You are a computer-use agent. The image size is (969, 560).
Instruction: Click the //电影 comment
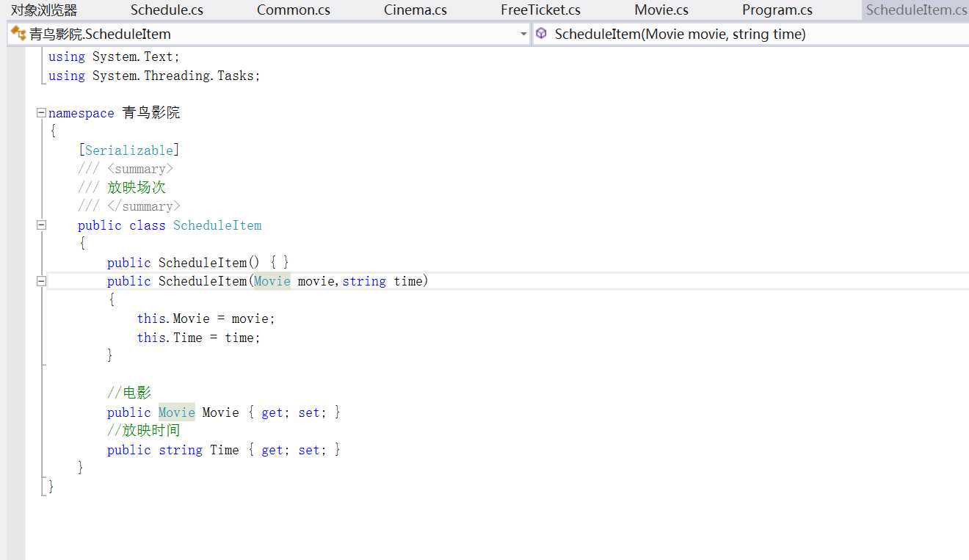coord(129,393)
